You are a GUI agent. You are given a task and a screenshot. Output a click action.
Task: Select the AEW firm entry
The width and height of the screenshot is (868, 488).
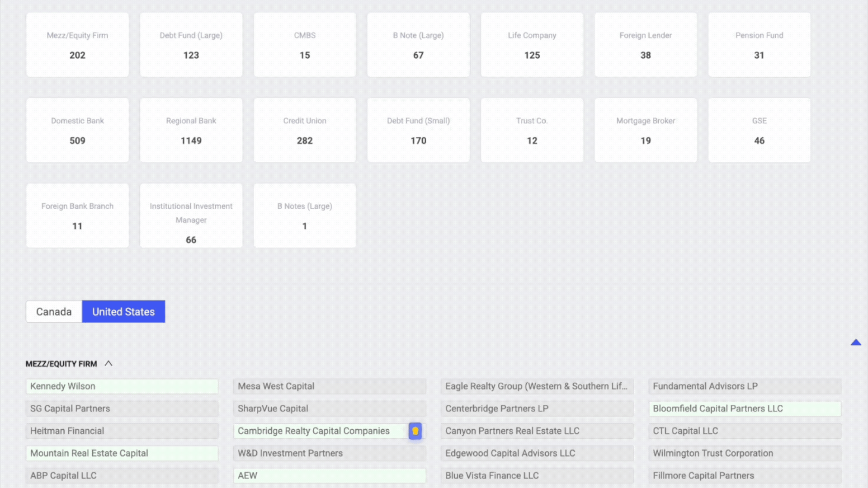point(330,475)
